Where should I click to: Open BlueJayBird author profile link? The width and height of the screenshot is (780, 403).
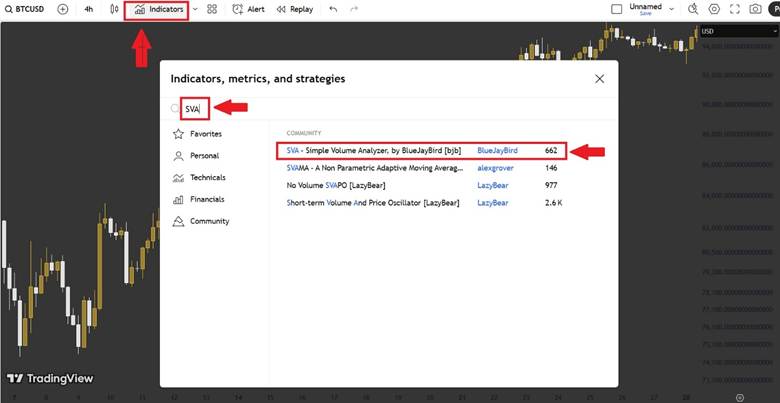pos(497,150)
